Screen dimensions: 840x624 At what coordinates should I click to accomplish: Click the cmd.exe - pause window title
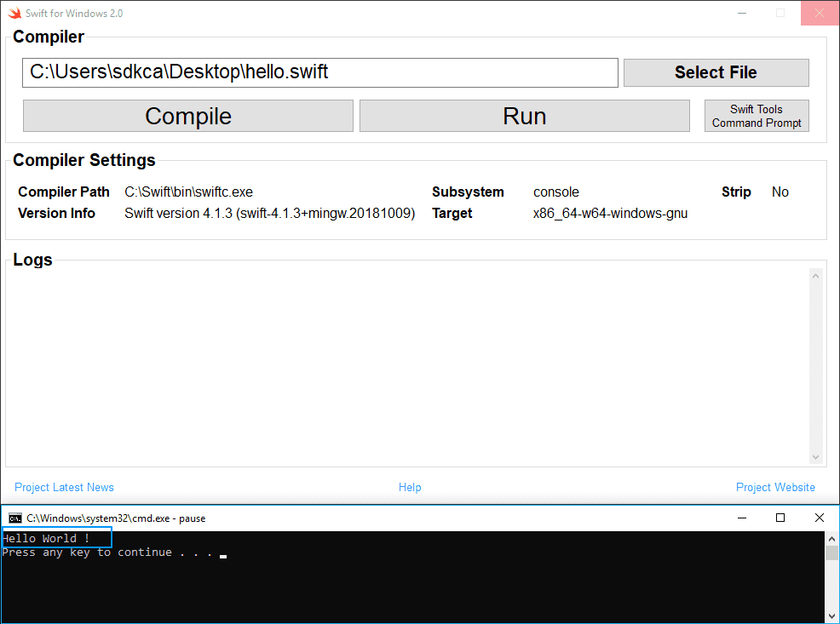tap(116, 518)
